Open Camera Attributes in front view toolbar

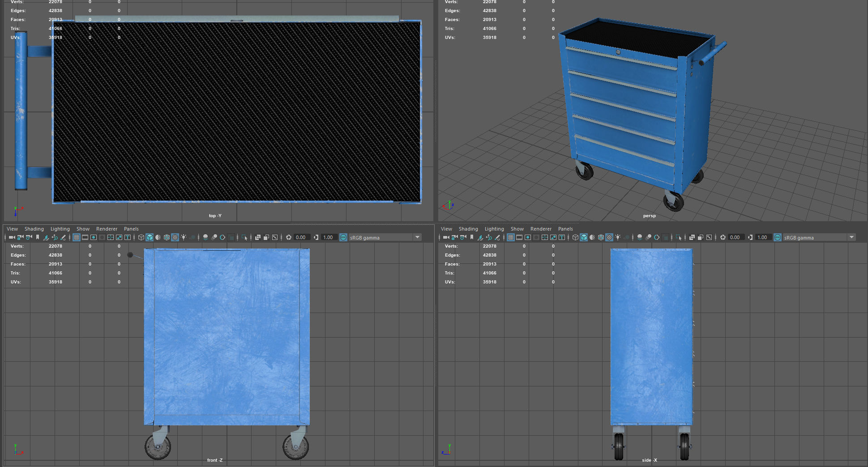click(29, 237)
